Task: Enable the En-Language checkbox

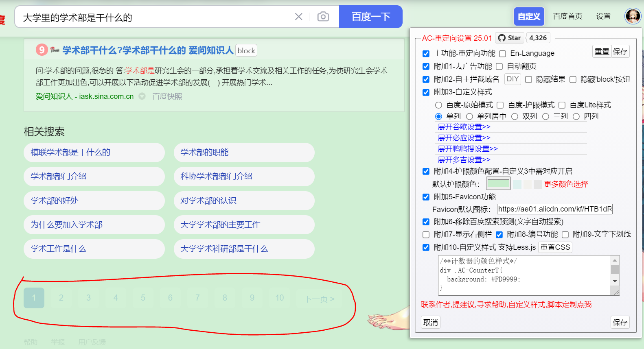Action: (502, 54)
